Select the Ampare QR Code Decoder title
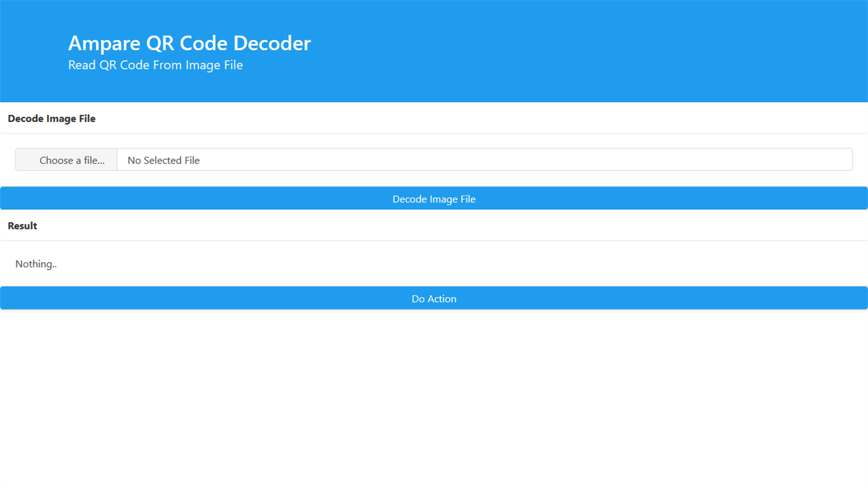Screen dimensions: 868x488 click(189, 43)
